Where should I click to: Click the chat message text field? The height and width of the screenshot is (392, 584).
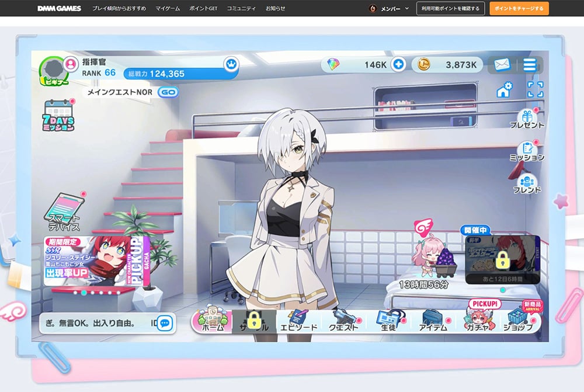click(98, 323)
